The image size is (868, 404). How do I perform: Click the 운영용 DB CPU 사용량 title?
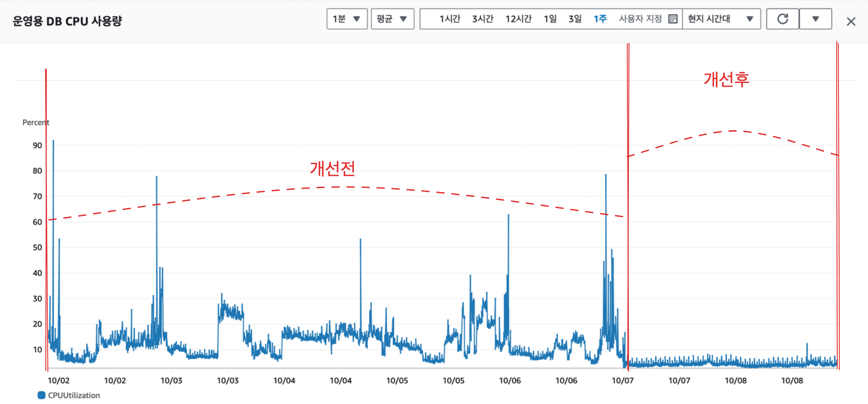click(x=67, y=21)
